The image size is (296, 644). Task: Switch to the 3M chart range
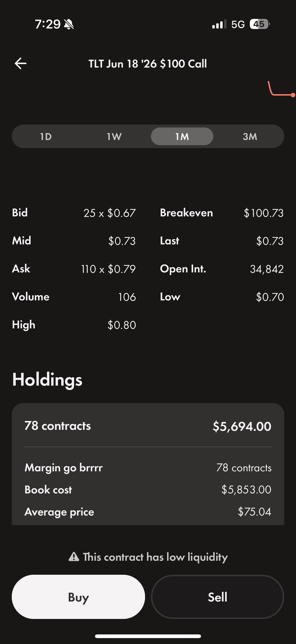[x=250, y=137]
